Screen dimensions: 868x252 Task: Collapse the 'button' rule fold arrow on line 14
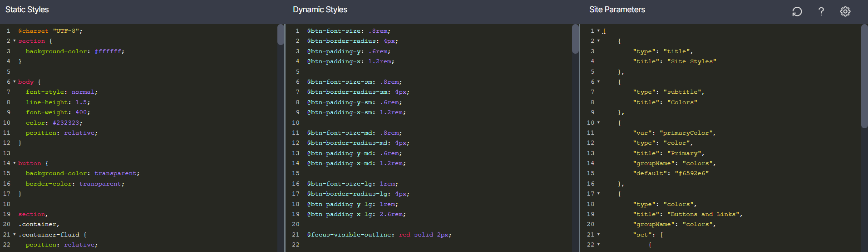tap(15, 163)
